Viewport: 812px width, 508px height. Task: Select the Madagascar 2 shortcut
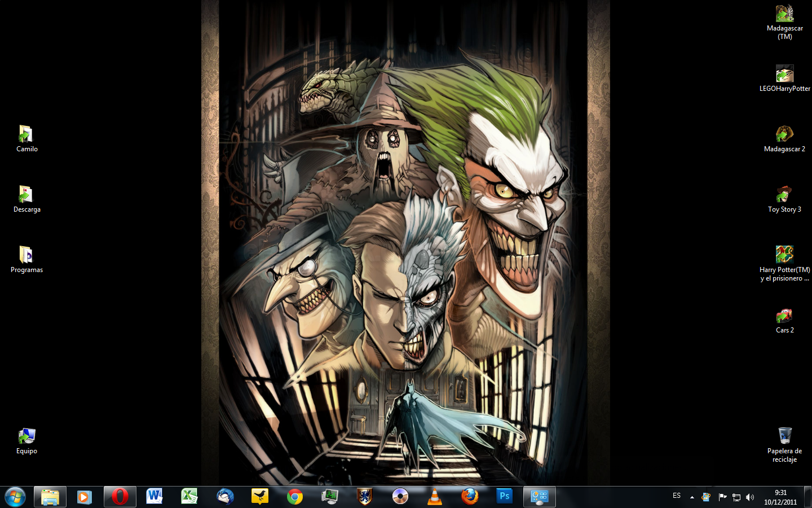point(784,139)
